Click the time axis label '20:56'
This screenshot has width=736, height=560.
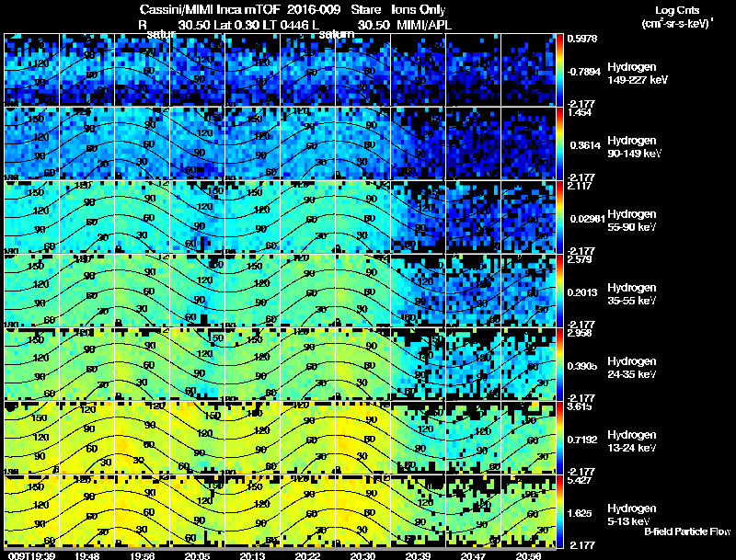click(528, 555)
